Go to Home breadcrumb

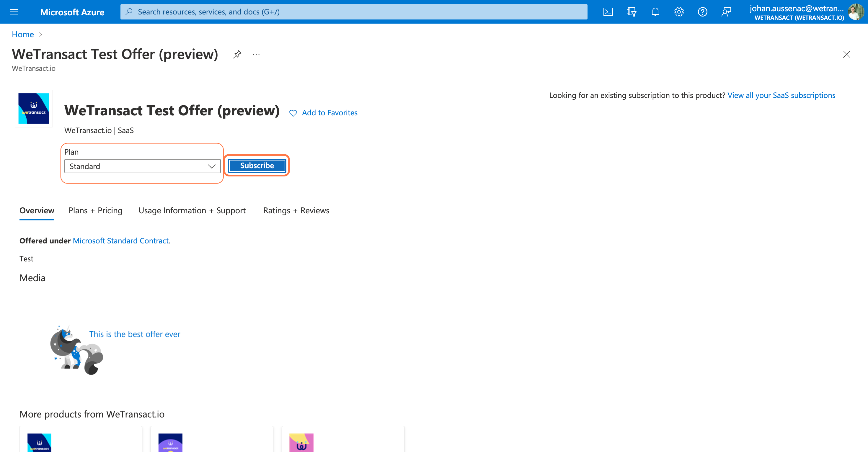pyautogui.click(x=22, y=34)
